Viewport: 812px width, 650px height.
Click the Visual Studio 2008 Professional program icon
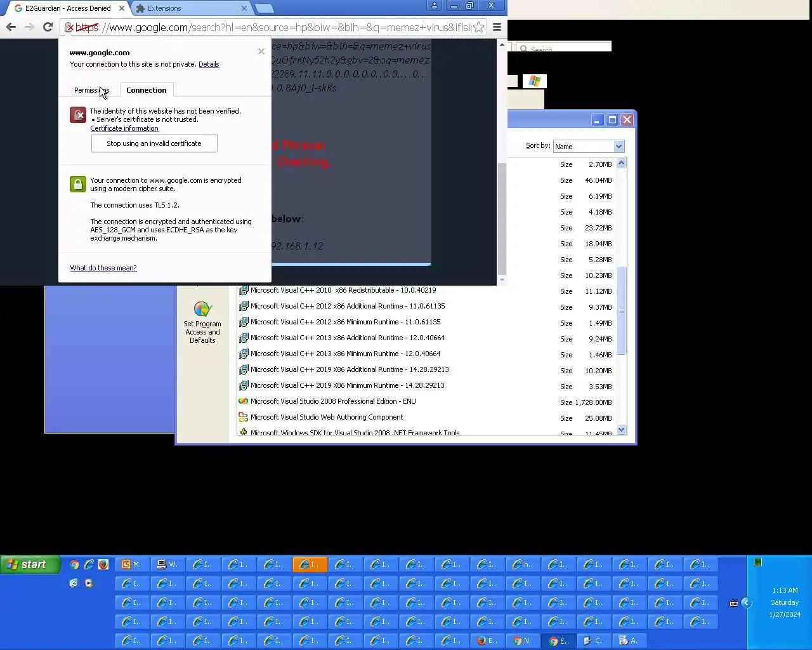243,401
